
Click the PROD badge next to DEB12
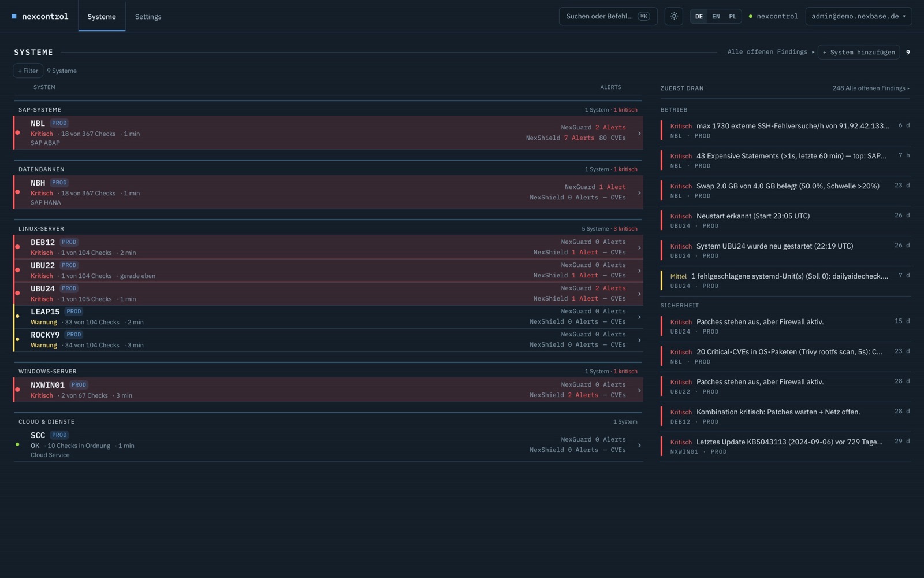tap(69, 242)
